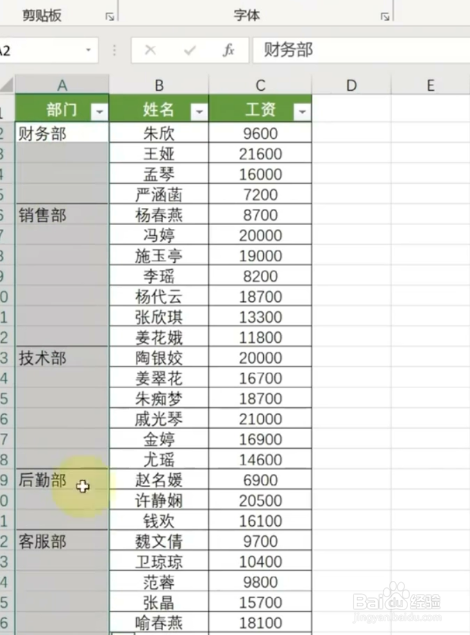
Task: Select the name cell 姜花娥
Action: point(159,337)
